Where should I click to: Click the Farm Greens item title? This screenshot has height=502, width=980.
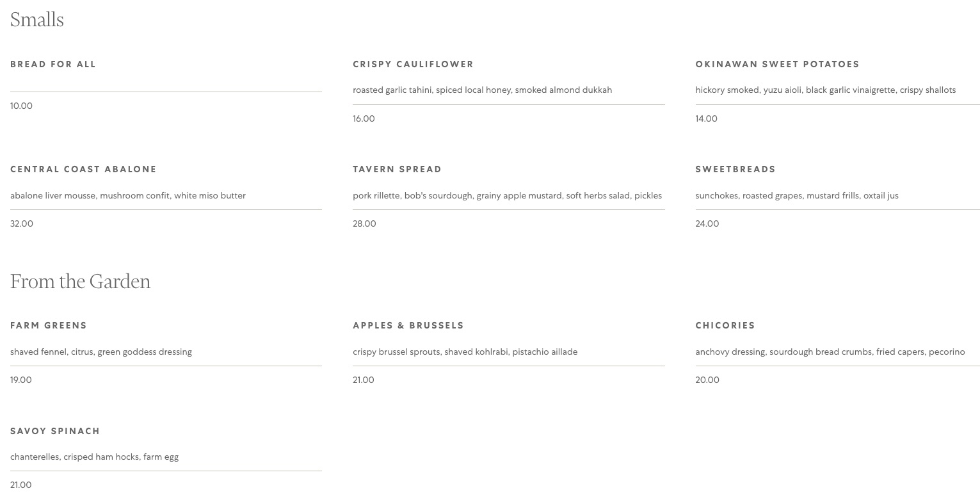click(49, 325)
